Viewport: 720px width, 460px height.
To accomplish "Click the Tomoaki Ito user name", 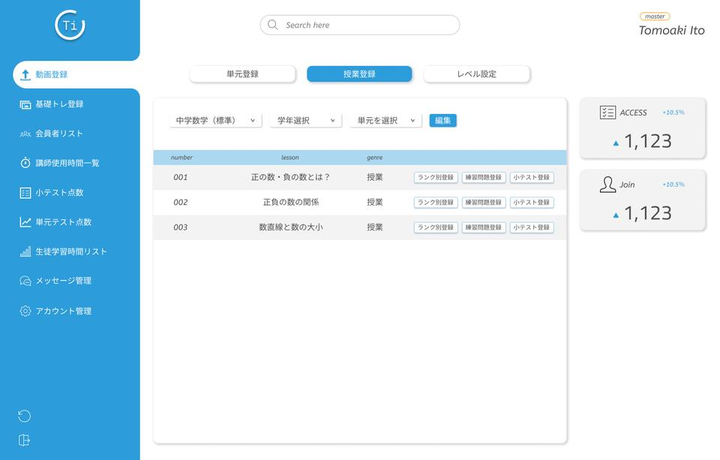I will [671, 30].
